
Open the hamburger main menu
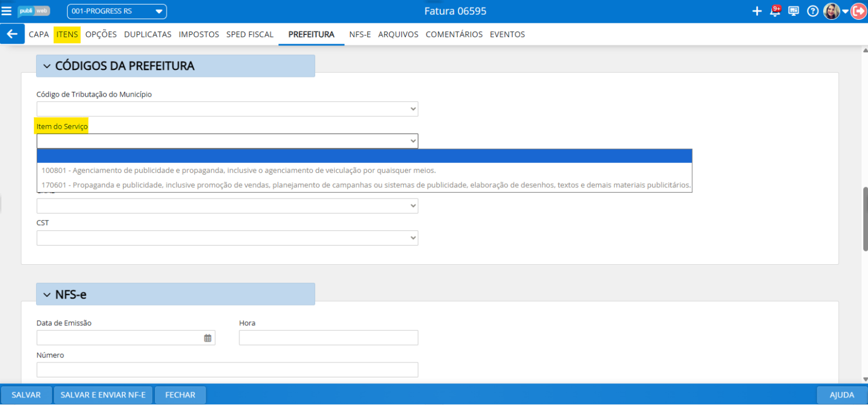[6, 11]
